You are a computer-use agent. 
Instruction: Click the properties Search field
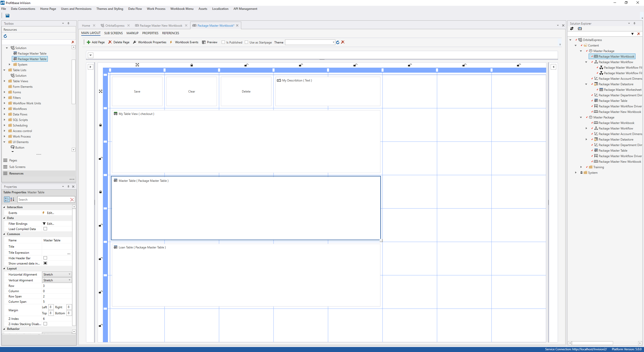coord(43,200)
